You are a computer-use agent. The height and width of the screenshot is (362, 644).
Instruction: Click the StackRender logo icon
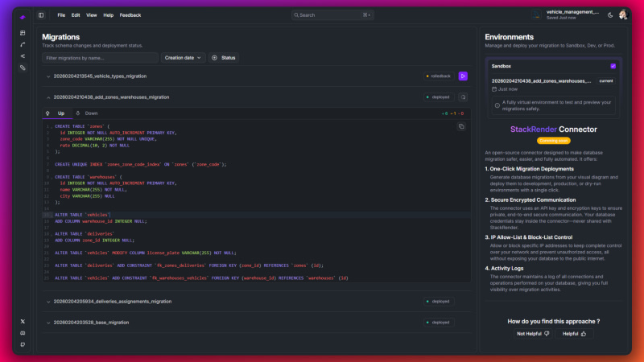pos(23,15)
